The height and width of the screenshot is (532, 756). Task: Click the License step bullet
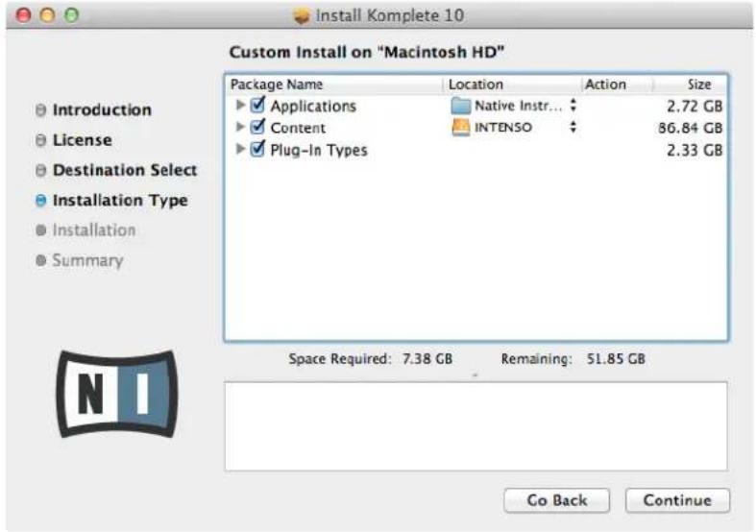click(x=41, y=140)
